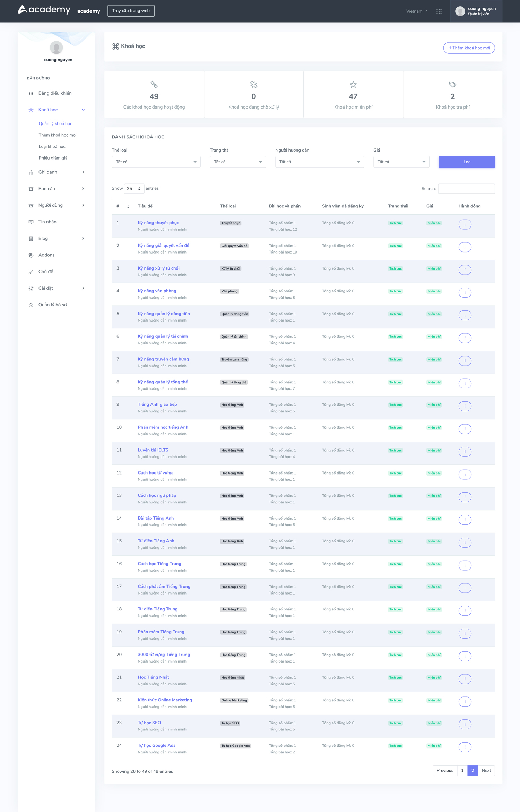Focus the Search input field
Viewport: 520px width, 812px height.
[466, 189]
